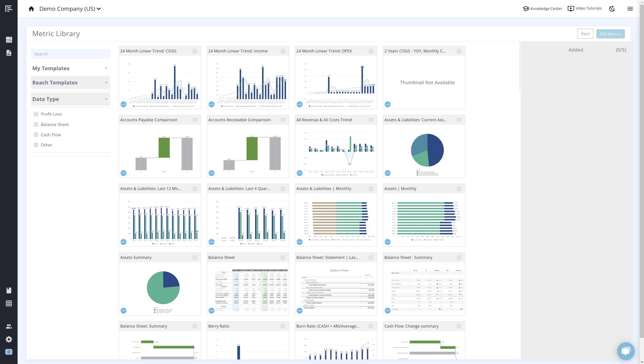Click the Add Metrics button
The image size is (644, 364).
coord(610,34)
